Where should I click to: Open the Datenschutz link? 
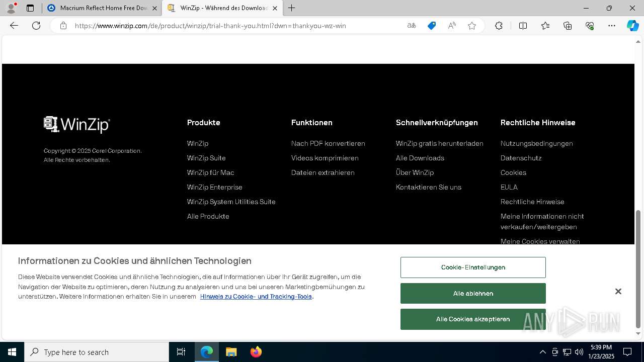click(521, 158)
